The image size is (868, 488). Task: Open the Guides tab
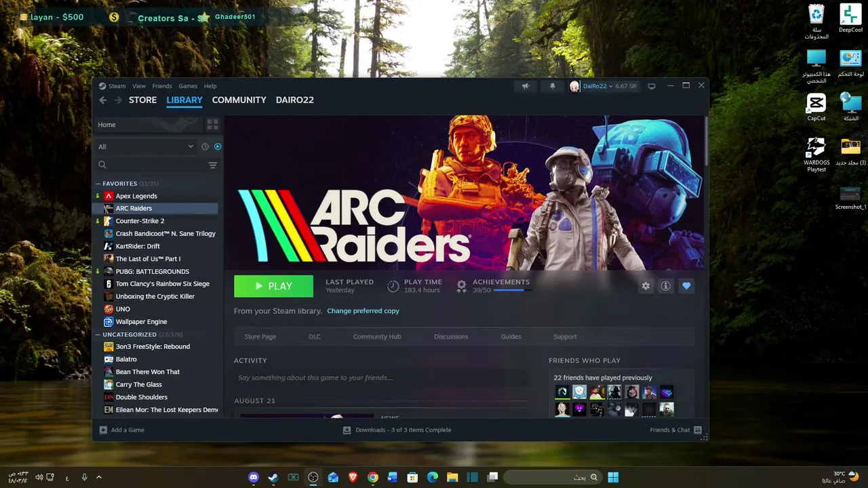[x=511, y=337]
